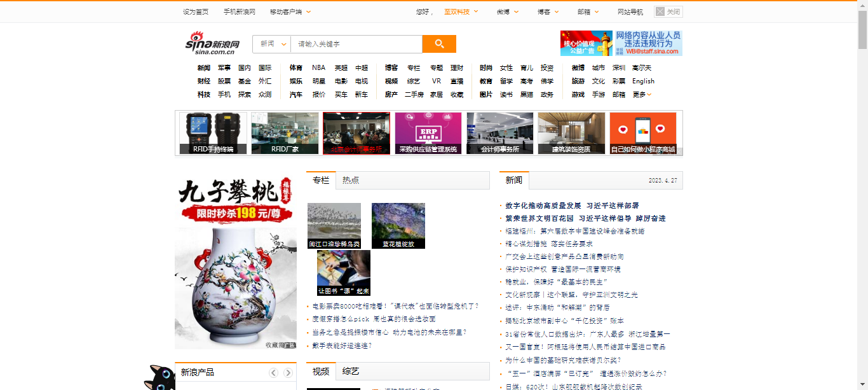Open the 北京会计师事务所 ad thumbnail
This screenshot has height=390, width=868.
[356, 133]
